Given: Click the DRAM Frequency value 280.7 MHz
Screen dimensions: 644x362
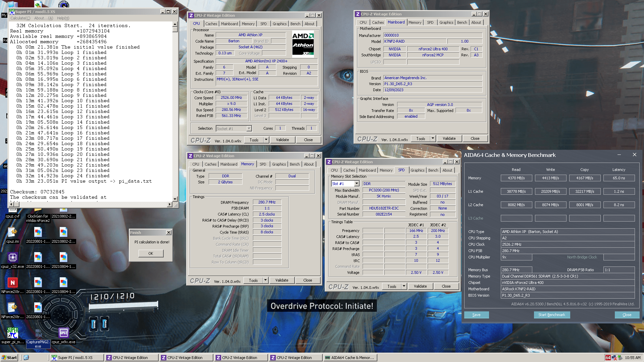Looking at the screenshot, I should tap(267, 202).
